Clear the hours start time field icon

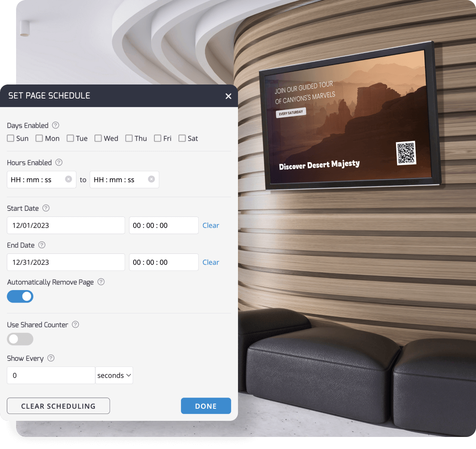68,179
